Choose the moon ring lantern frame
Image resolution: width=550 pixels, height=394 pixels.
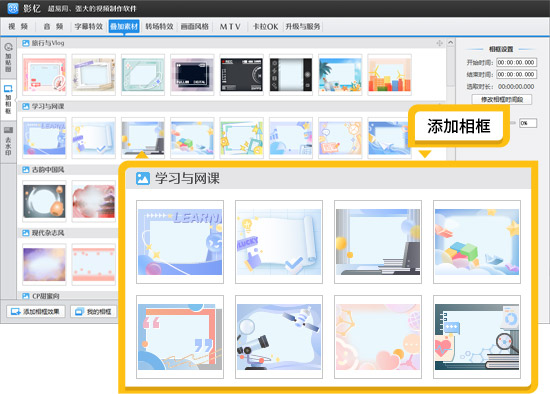tap(44, 201)
